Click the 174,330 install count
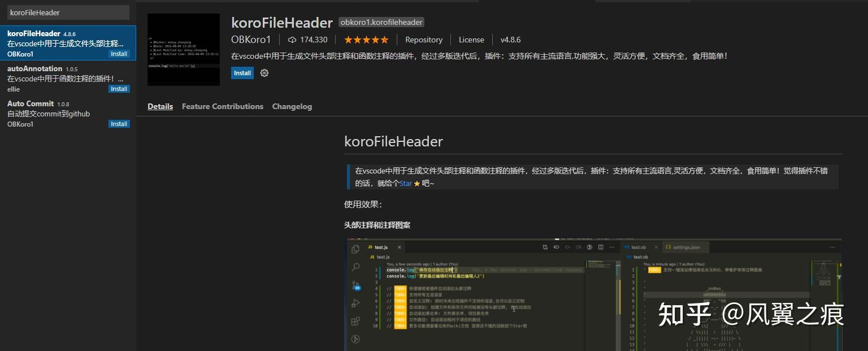The width and height of the screenshot is (868, 351). click(x=314, y=40)
